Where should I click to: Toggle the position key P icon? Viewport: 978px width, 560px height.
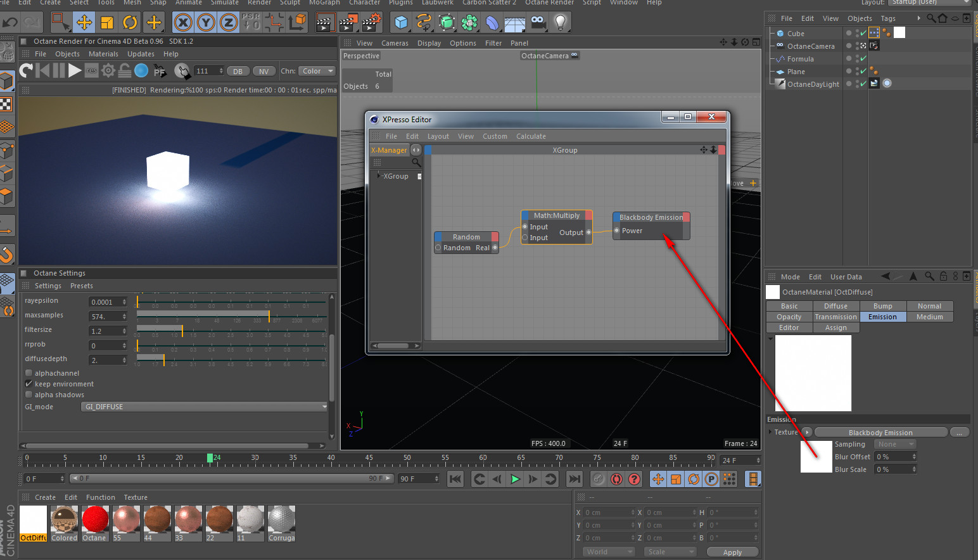click(x=711, y=479)
